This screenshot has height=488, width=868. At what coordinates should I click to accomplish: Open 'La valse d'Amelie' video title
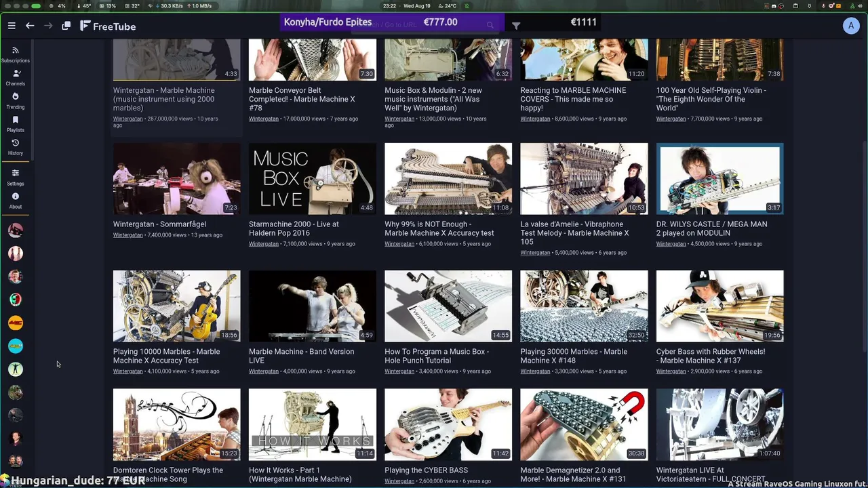(x=574, y=232)
